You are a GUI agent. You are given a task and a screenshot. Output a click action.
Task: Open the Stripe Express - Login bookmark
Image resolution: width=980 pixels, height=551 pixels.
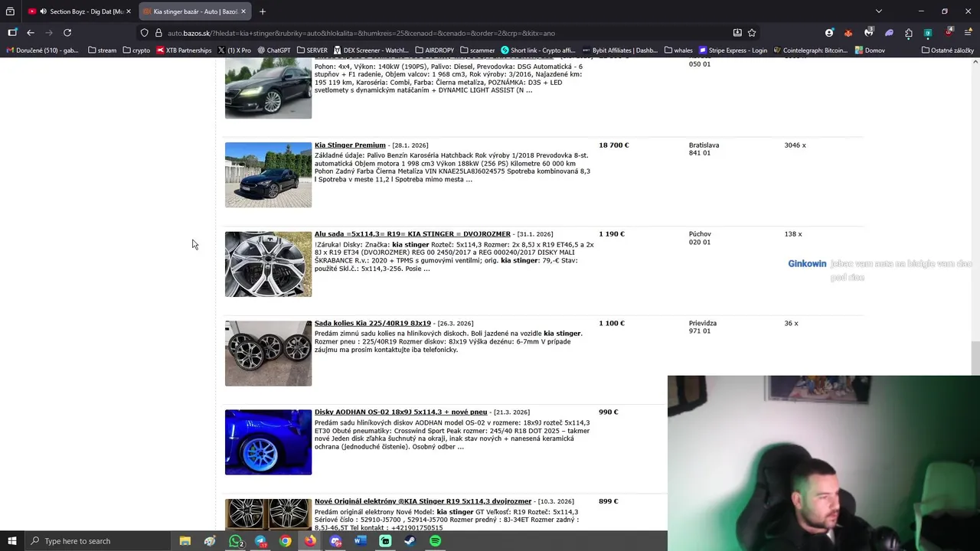733,51
